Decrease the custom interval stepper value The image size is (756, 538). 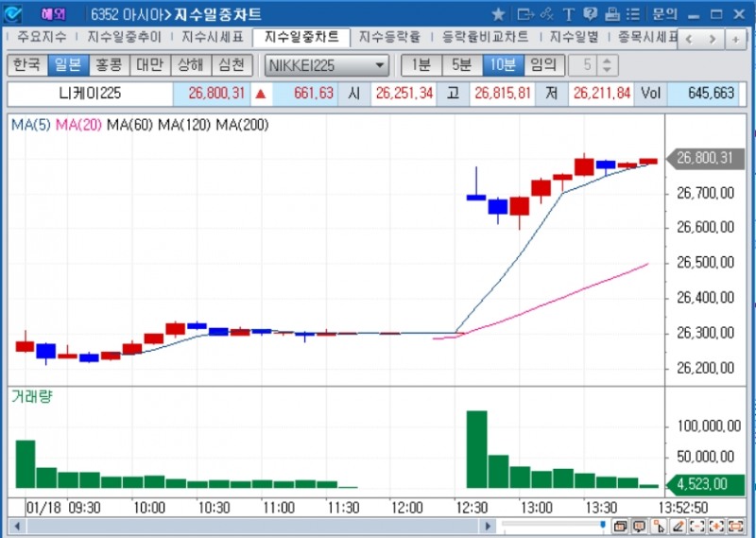point(608,71)
